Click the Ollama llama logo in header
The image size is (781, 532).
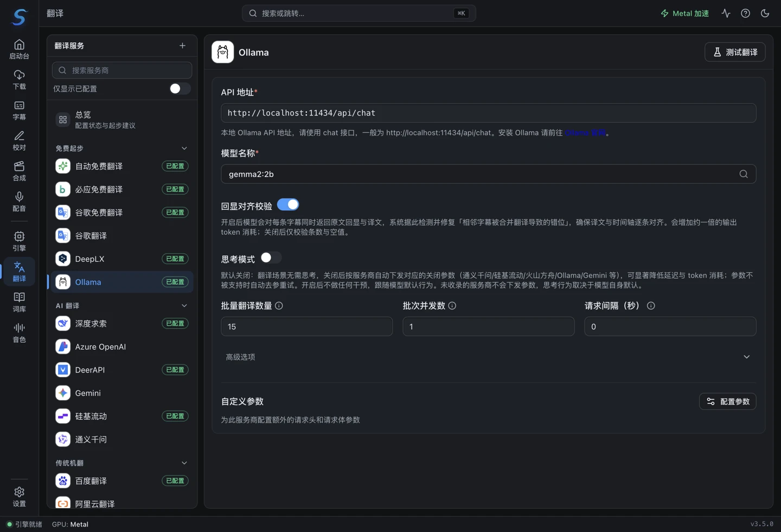[222, 52]
